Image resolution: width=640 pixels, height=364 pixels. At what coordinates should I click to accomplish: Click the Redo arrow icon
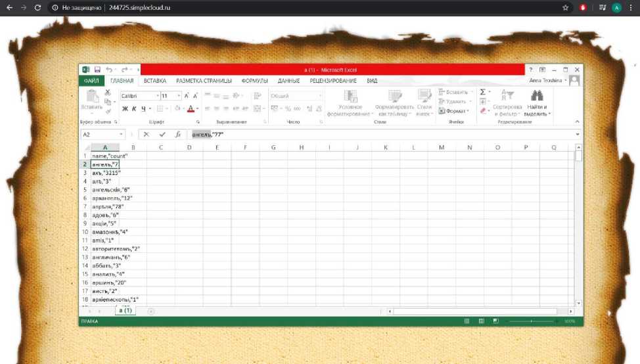coord(124,70)
